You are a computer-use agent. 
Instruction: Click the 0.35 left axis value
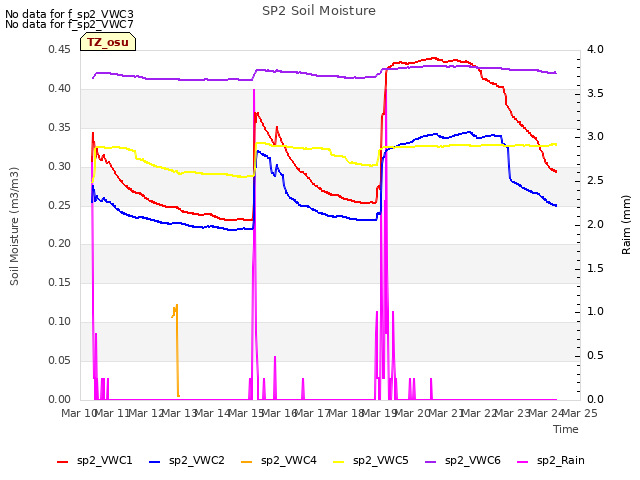60,128
